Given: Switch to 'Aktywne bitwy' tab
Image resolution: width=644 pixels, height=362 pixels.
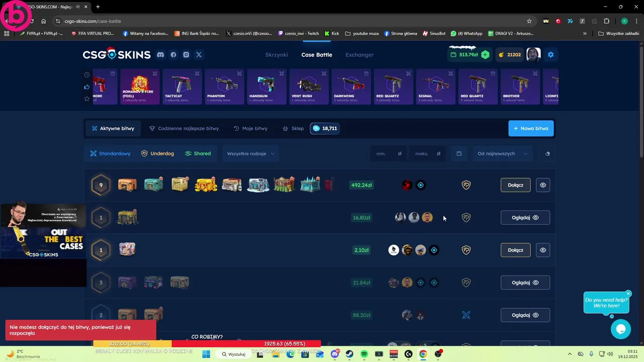Looking at the screenshot, I should (x=113, y=129).
